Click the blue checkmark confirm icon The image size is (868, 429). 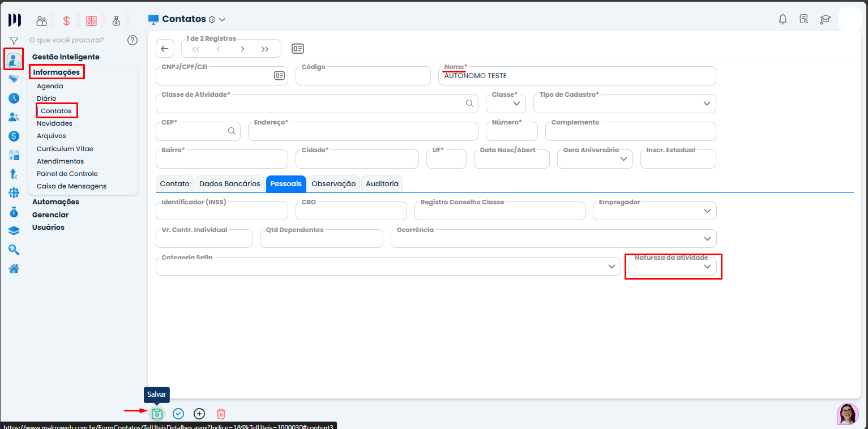(178, 414)
